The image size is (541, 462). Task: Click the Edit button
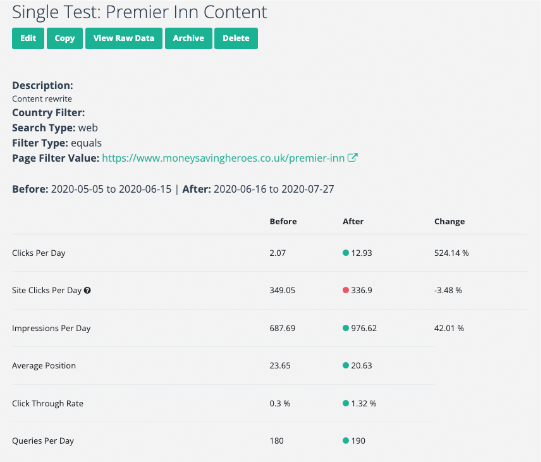click(28, 38)
